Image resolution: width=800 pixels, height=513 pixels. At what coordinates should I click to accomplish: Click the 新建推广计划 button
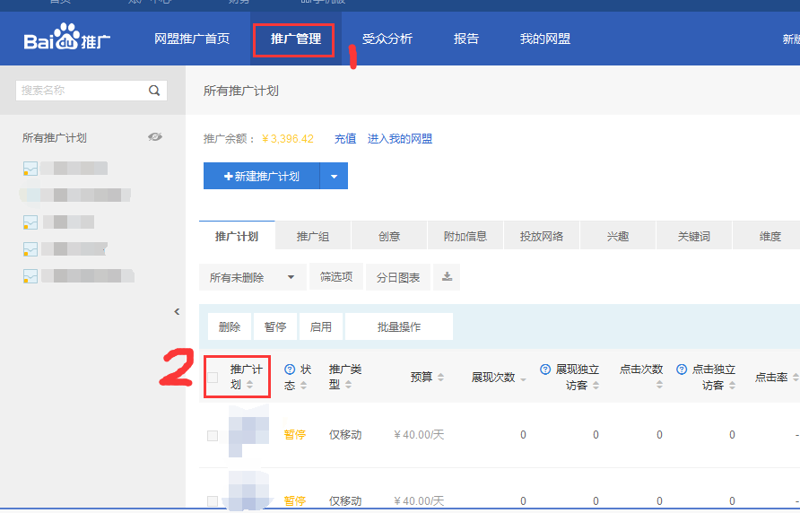point(261,176)
